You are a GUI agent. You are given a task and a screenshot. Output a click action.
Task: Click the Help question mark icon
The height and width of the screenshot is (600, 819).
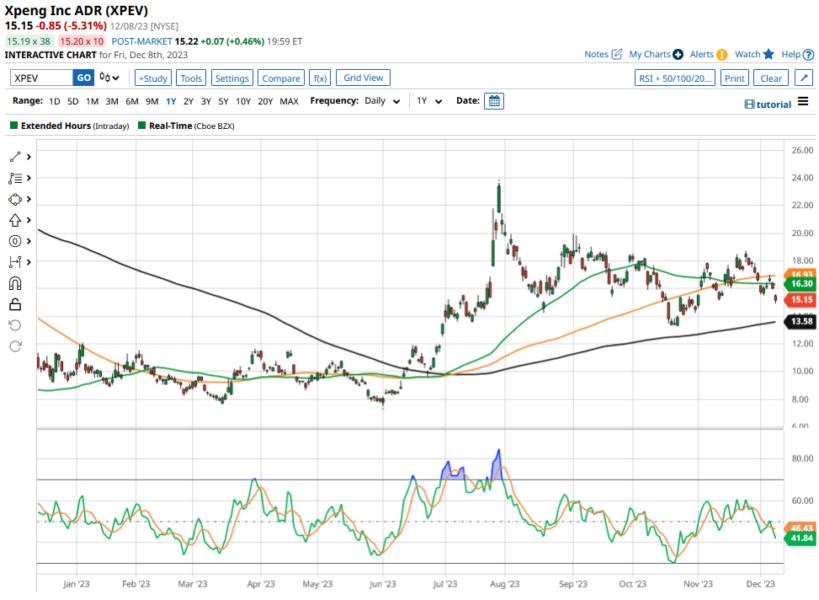pos(808,54)
